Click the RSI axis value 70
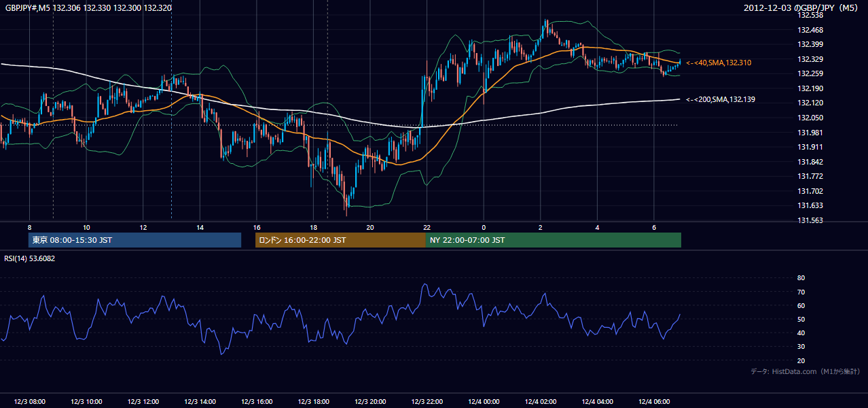Image resolution: width=868 pixels, height=408 pixels. pos(801,292)
